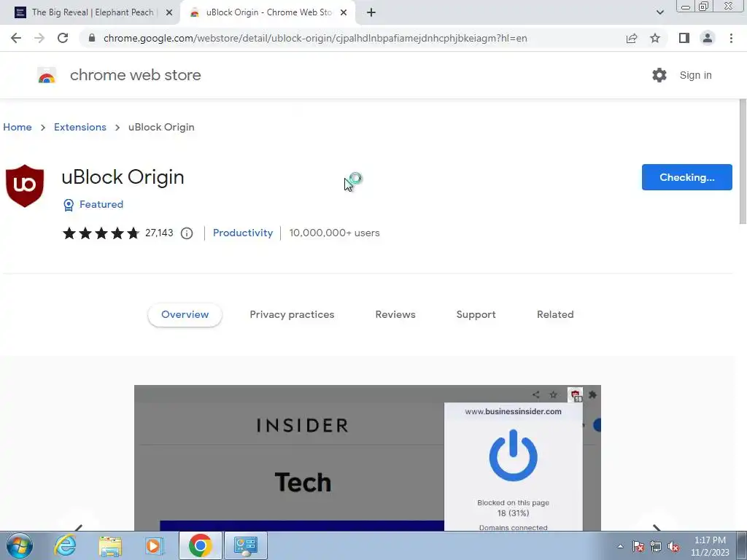The image size is (747, 560).
Task: Click the padlock site info icon
Action: pyautogui.click(x=92, y=38)
